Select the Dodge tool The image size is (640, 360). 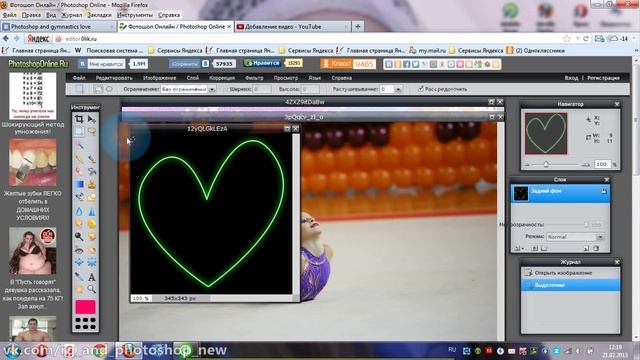coord(79,236)
